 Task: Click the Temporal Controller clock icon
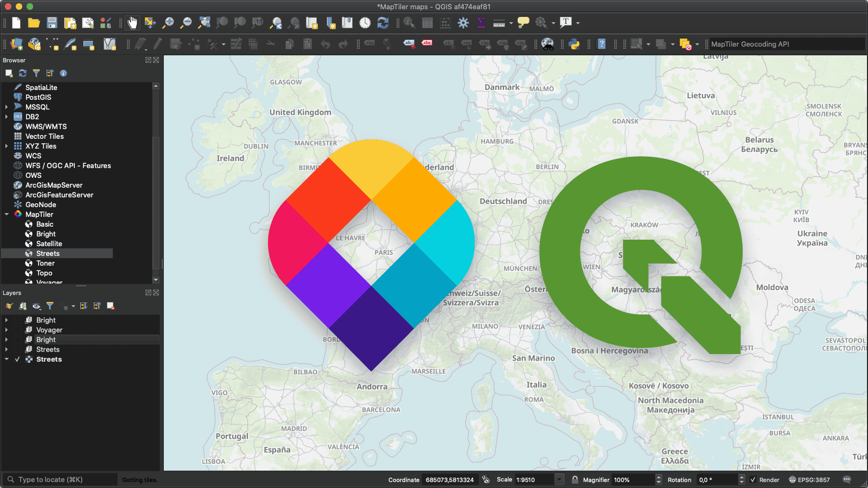click(365, 23)
